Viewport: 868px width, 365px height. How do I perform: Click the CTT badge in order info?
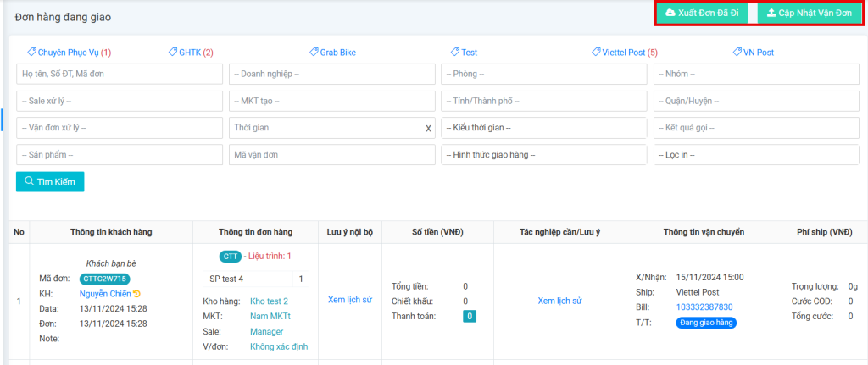click(x=230, y=256)
